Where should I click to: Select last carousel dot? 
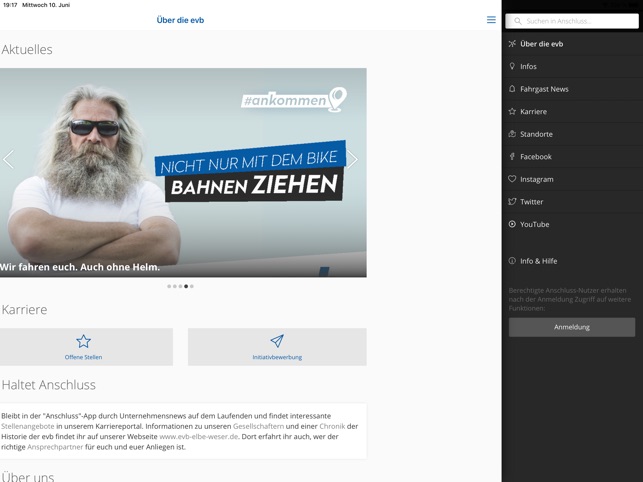click(192, 286)
